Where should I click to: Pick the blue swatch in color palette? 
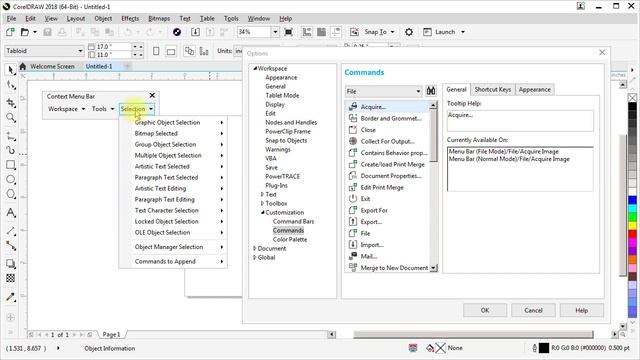pyautogui.click(x=632, y=200)
